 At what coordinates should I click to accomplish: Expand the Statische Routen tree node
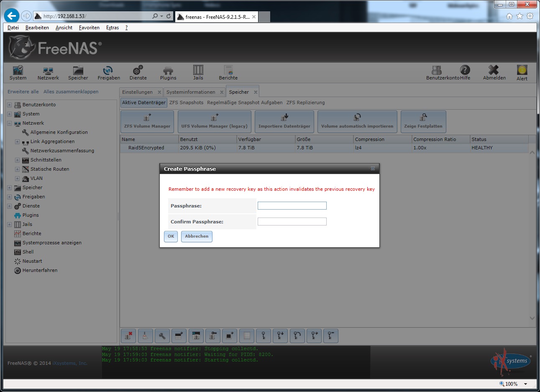[17, 169]
